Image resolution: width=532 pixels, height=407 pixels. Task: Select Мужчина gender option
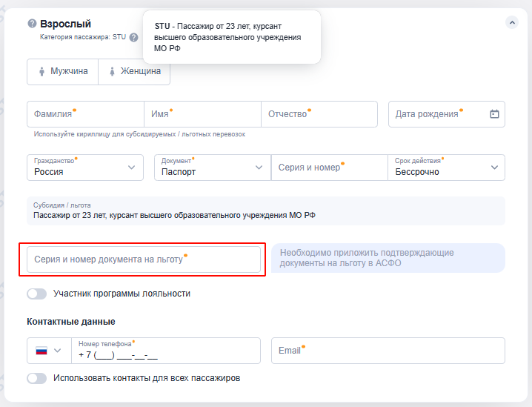tap(62, 72)
